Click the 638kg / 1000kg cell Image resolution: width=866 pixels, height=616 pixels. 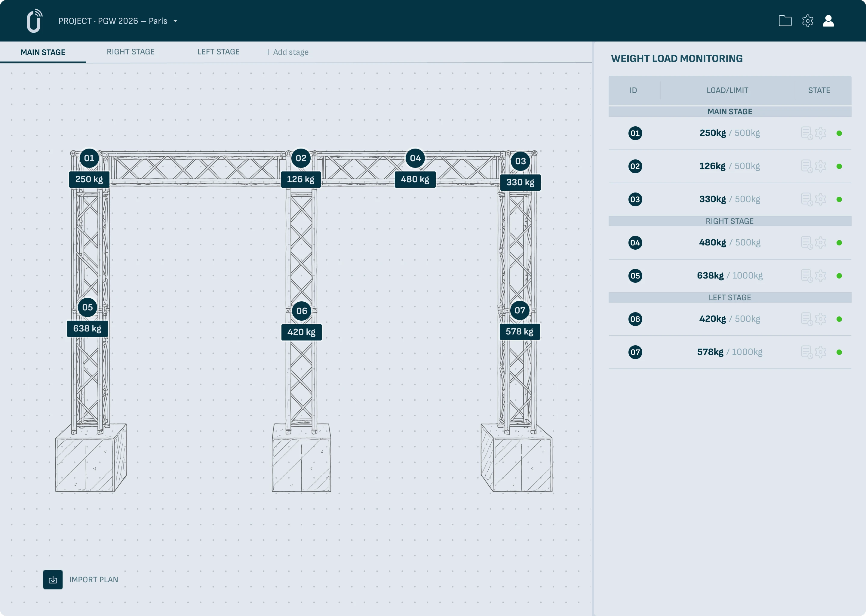729,276
